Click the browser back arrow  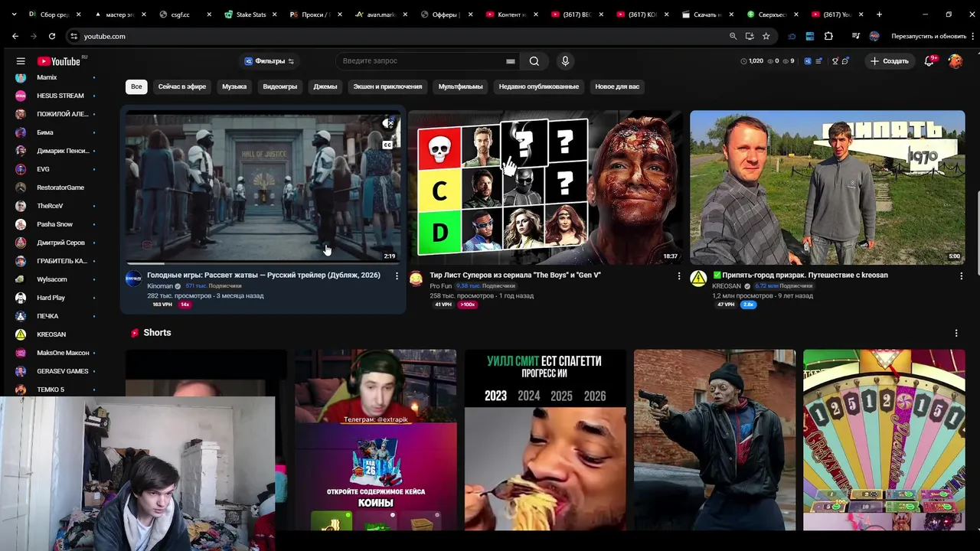coord(15,36)
